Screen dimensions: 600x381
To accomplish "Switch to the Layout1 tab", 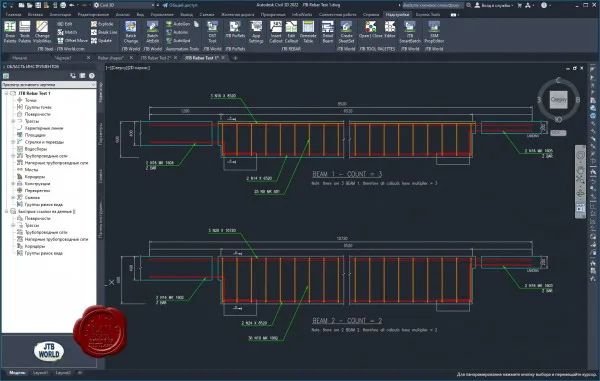I will [41, 373].
